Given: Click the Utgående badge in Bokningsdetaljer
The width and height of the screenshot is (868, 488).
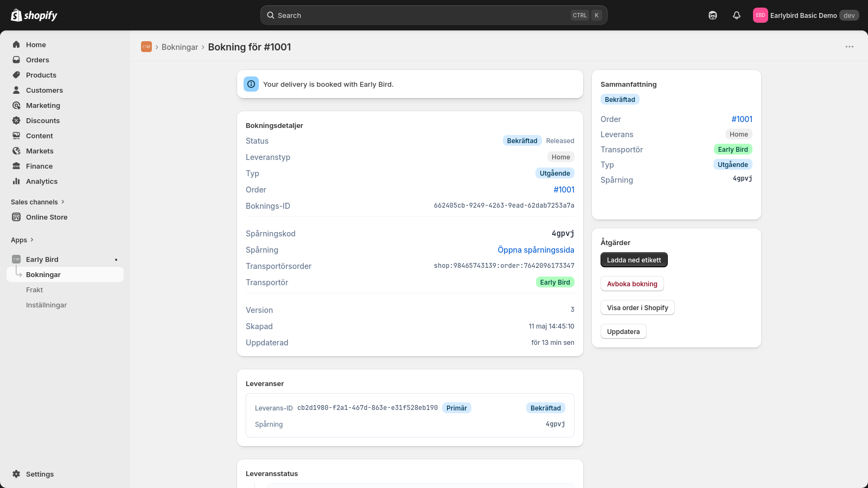Looking at the screenshot, I should (555, 174).
